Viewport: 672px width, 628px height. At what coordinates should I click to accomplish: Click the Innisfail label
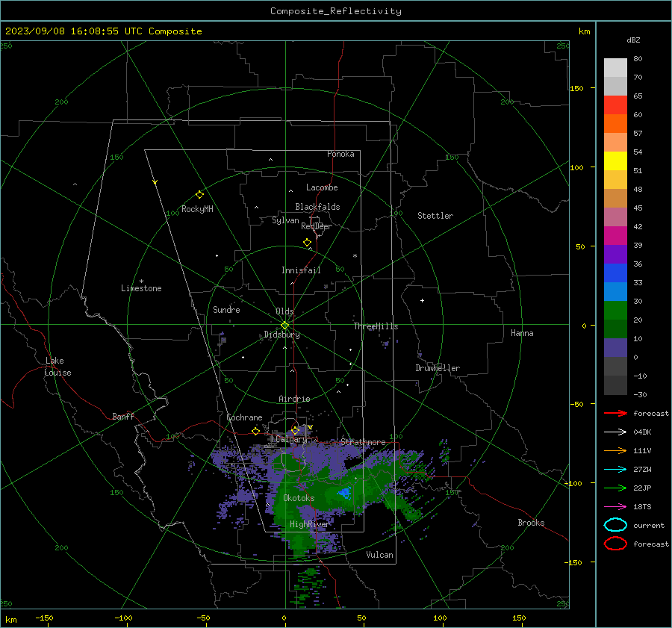click(301, 270)
